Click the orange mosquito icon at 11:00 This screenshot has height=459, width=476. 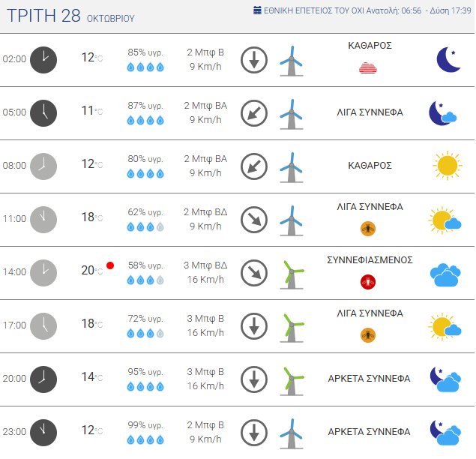tap(367, 228)
